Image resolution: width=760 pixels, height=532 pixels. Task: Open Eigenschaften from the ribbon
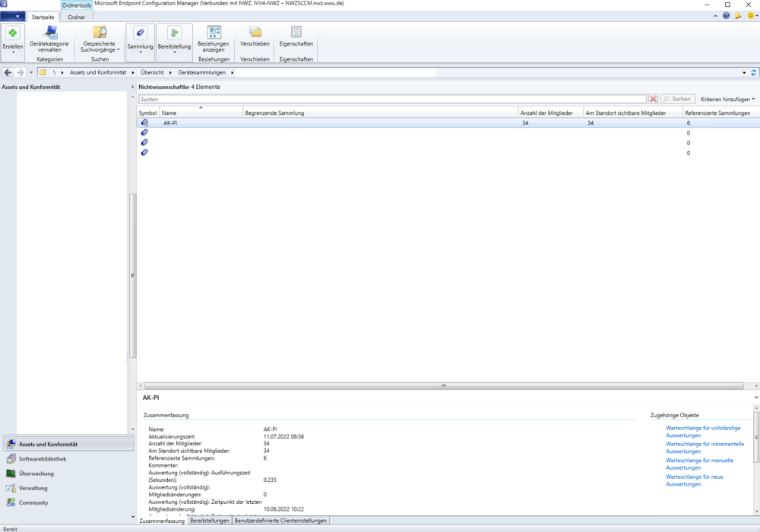(296, 33)
